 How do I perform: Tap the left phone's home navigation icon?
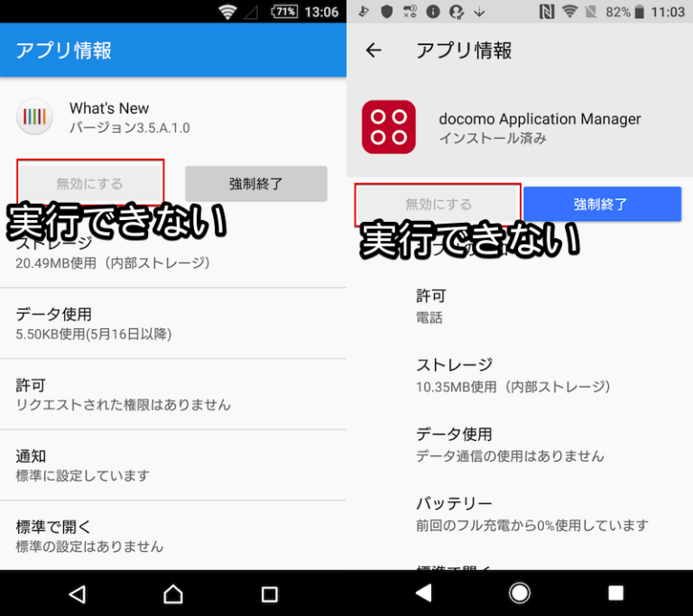point(173,594)
